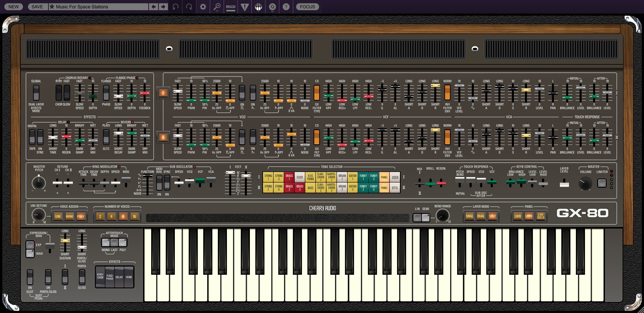
Task: Click the UNI DETUNE knob
Action: coord(39,215)
